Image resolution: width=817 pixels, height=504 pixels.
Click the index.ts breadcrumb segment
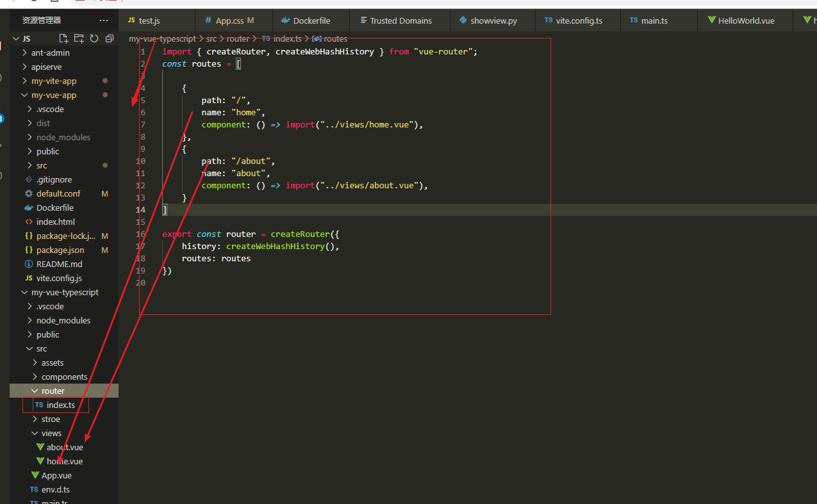(x=287, y=38)
